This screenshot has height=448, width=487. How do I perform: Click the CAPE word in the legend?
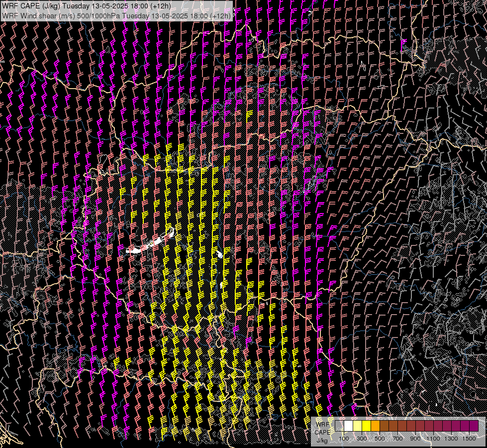coord(322,432)
